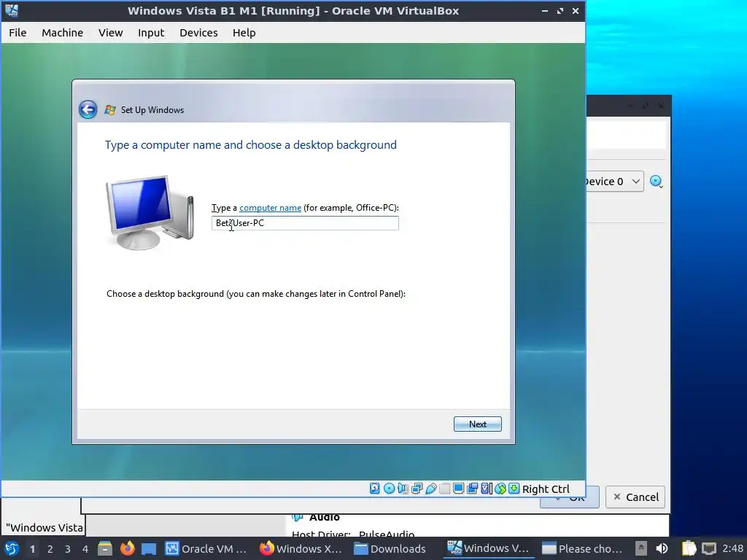Switch to the Downloads taskbar window
747x560 pixels.
390,548
